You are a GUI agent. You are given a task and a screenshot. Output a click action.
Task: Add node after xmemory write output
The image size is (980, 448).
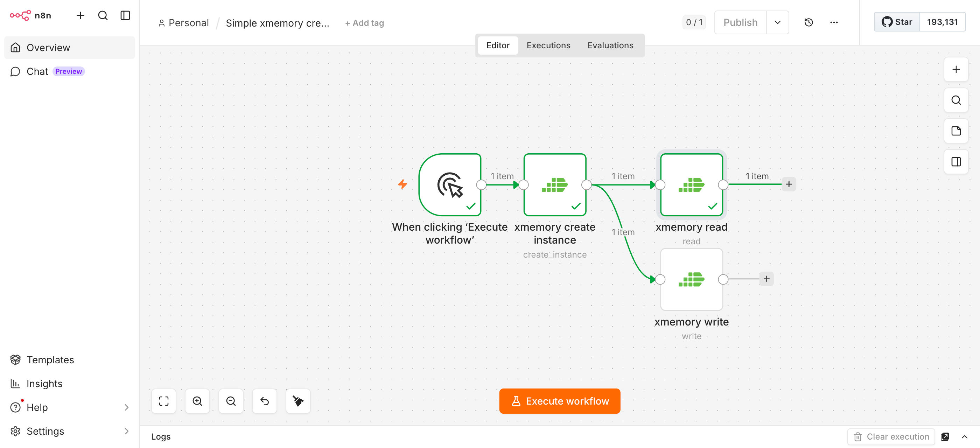point(766,279)
